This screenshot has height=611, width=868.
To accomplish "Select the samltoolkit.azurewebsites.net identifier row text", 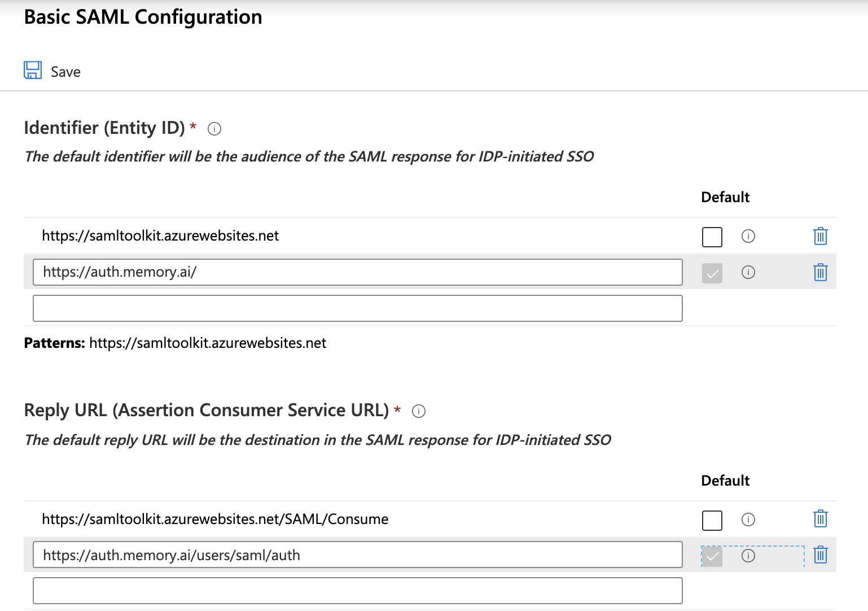I will coord(160,236).
